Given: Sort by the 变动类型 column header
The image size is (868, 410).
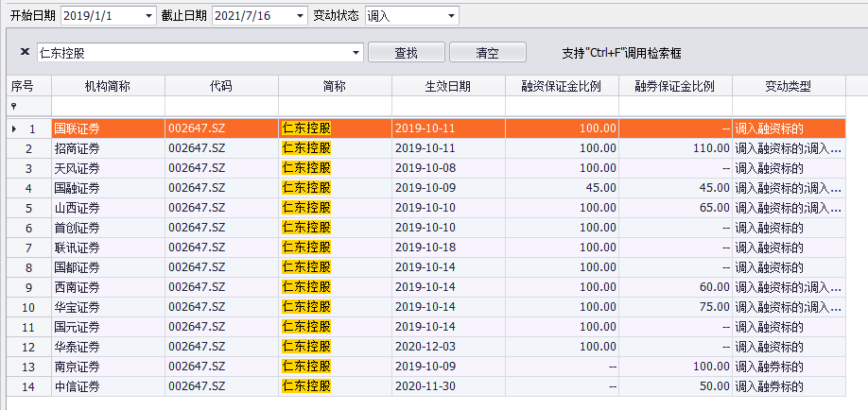Looking at the screenshot, I should tap(789, 86).
